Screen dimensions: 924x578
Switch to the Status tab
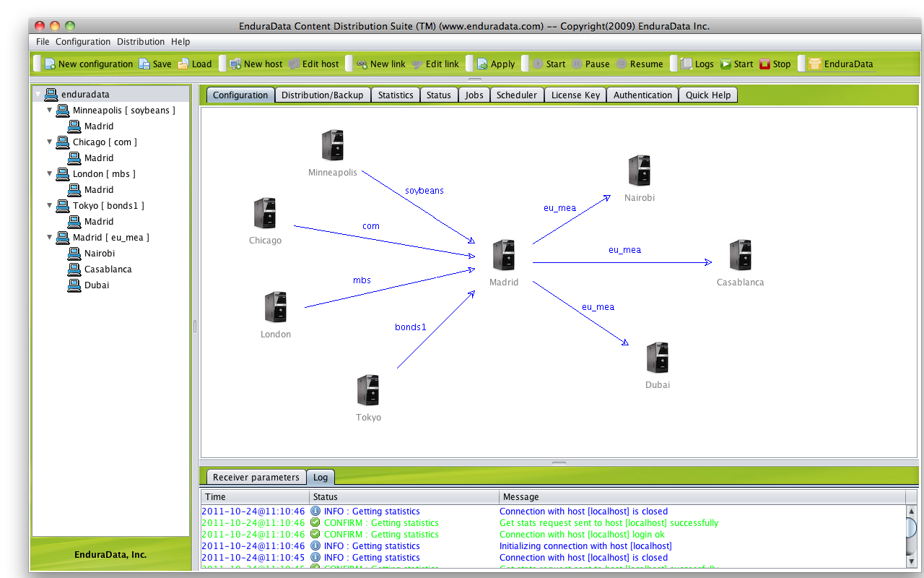tap(438, 95)
